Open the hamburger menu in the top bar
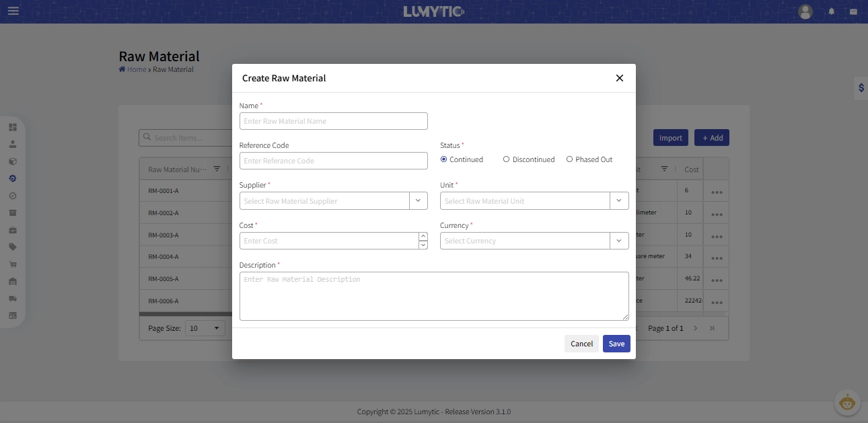The image size is (868, 423). pyautogui.click(x=13, y=11)
